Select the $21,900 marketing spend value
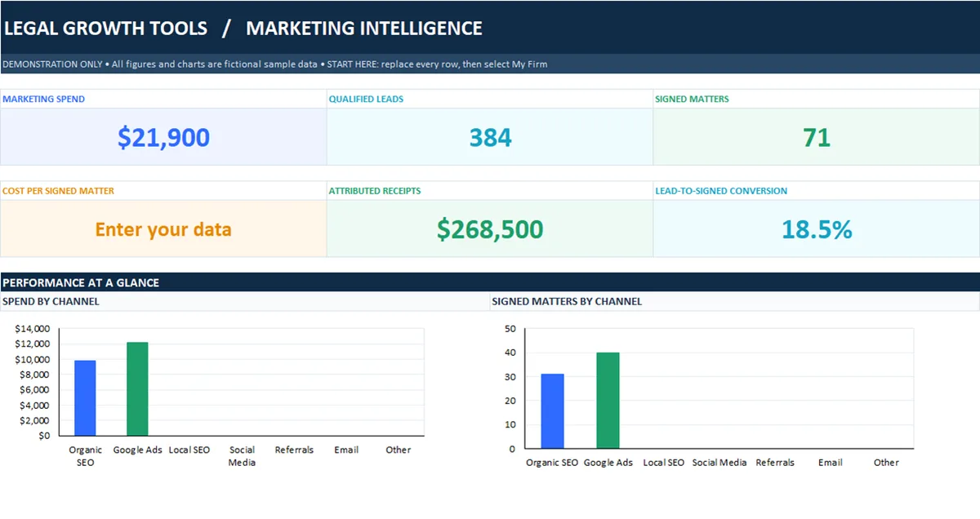 click(x=163, y=137)
